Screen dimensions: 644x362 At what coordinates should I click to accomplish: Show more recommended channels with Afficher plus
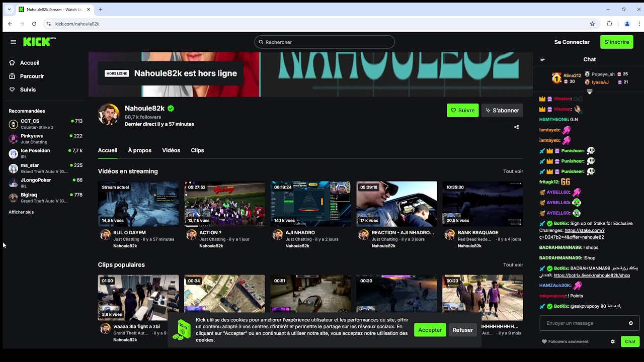(x=21, y=212)
